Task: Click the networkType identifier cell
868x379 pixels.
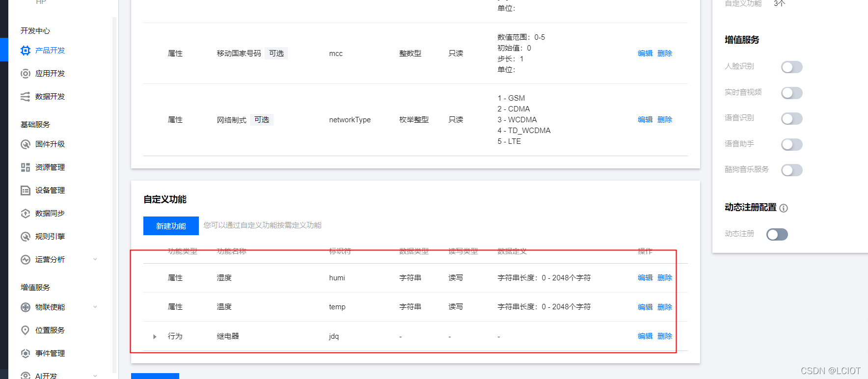Action: [350, 120]
